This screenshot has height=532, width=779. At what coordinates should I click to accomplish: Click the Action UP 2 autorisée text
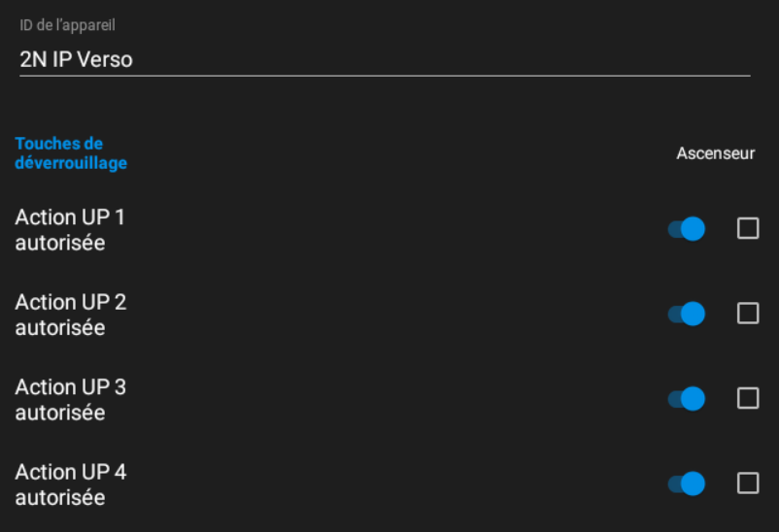point(71,315)
